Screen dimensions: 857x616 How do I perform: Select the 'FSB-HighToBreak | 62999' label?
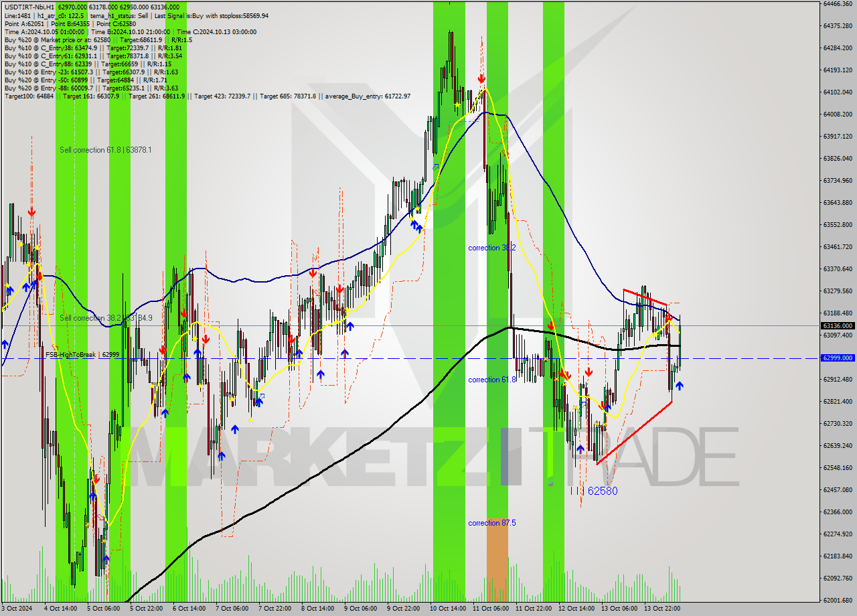tap(82, 354)
